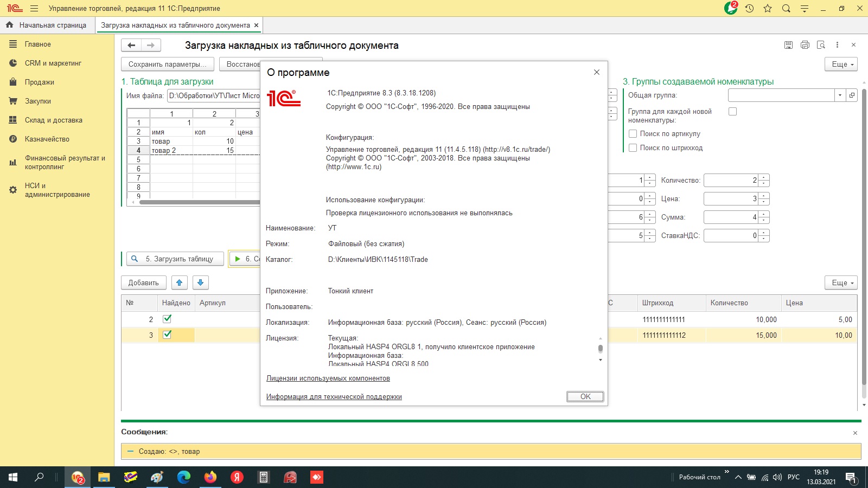Screen dimensions: 868x488
Task: Adjust the Цена column stepper
Action: click(764, 198)
